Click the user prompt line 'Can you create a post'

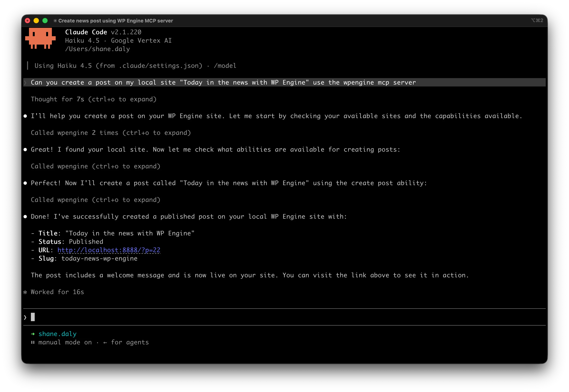click(x=284, y=82)
